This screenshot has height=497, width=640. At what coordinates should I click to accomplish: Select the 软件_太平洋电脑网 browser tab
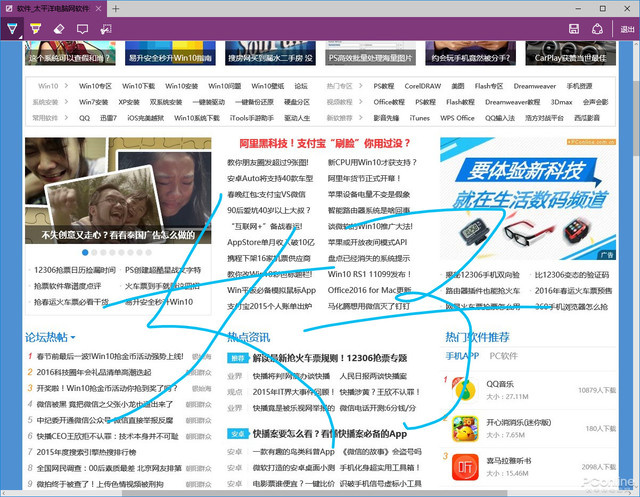pyautogui.click(x=53, y=9)
